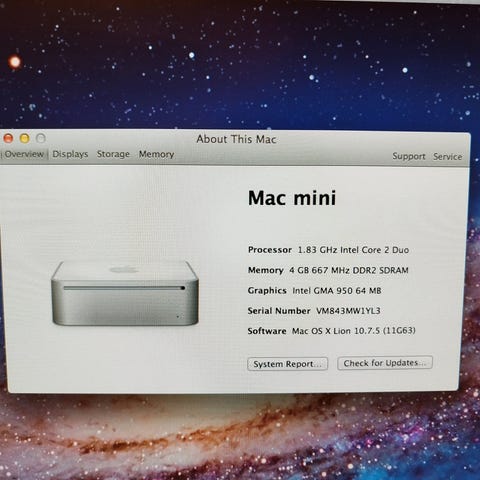Click the Mac mini heading text
The width and height of the screenshot is (480, 480).
coord(292,198)
